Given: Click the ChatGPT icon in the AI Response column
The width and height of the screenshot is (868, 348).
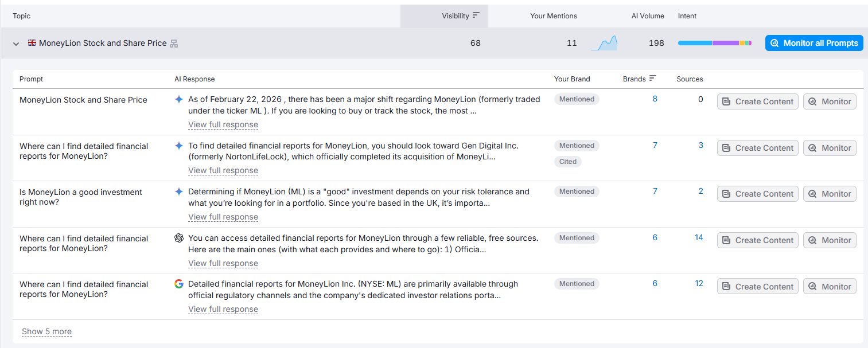Looking at the screenshot, I should (x=179, y=238).
